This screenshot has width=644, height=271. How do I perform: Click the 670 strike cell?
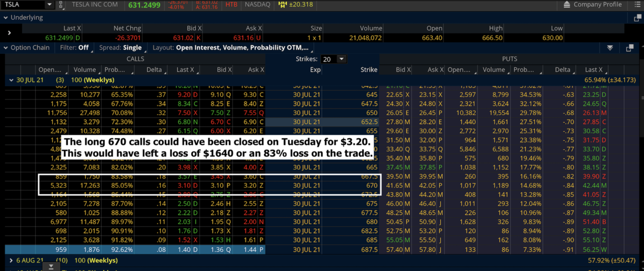pos(371,185)
